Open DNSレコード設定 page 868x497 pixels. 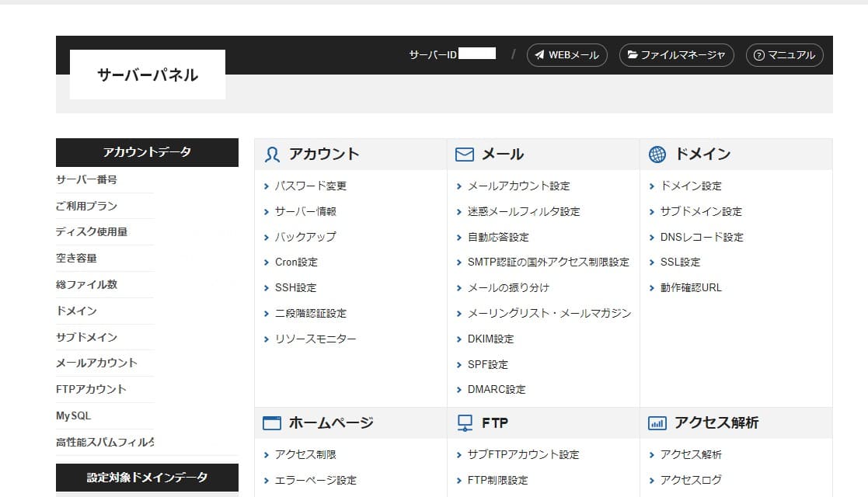(702, 236)
